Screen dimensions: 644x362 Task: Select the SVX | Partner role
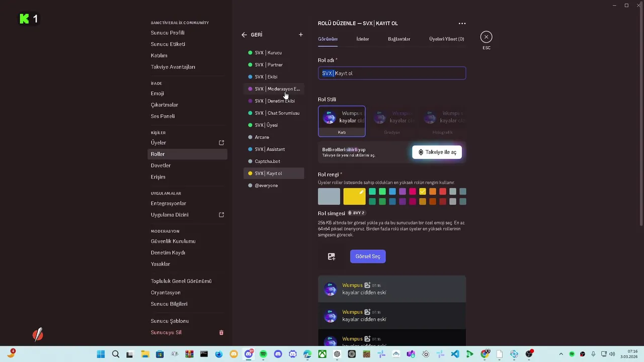click(x=274, y=65)
